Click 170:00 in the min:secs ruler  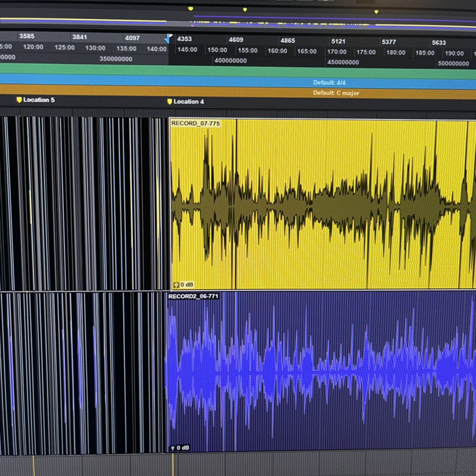[x=337, y=52]
